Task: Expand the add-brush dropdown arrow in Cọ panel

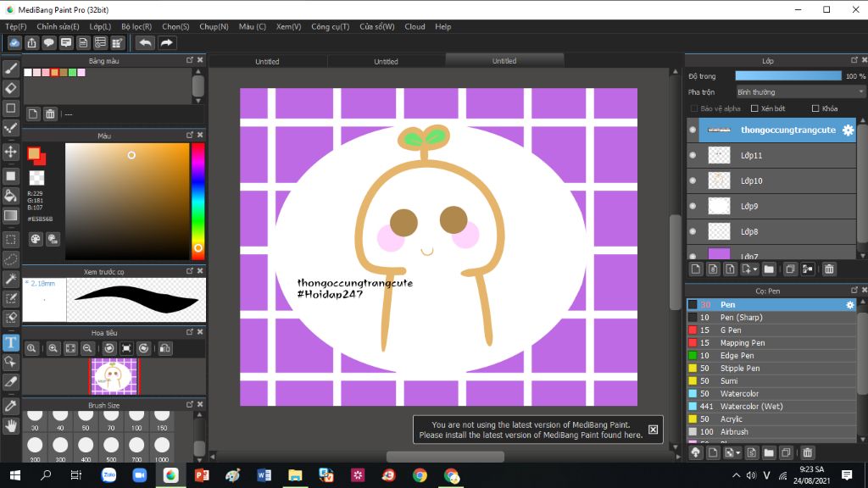Action: (x=738, y=452)
